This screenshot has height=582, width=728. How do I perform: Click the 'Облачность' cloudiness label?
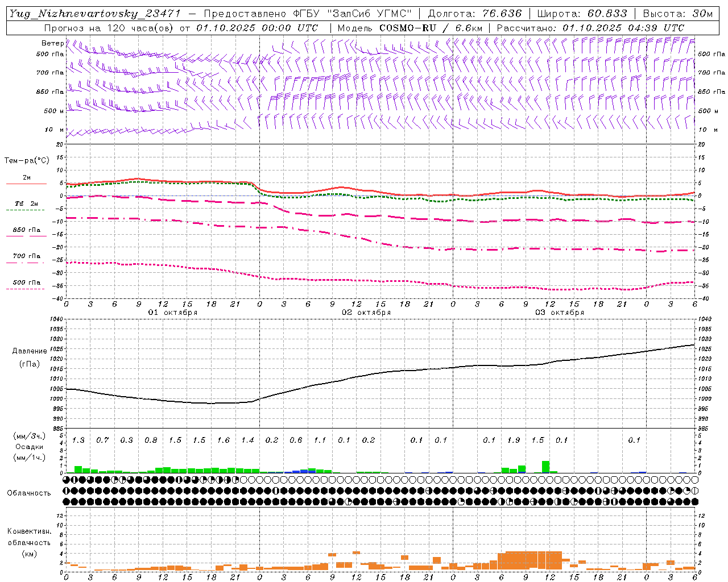(29, 493)
